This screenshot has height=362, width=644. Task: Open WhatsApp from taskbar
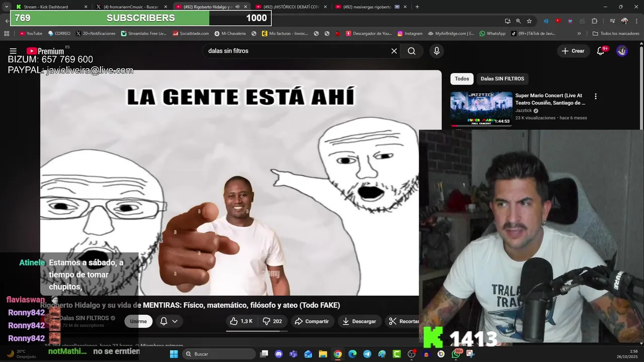[x=455, y=354]
